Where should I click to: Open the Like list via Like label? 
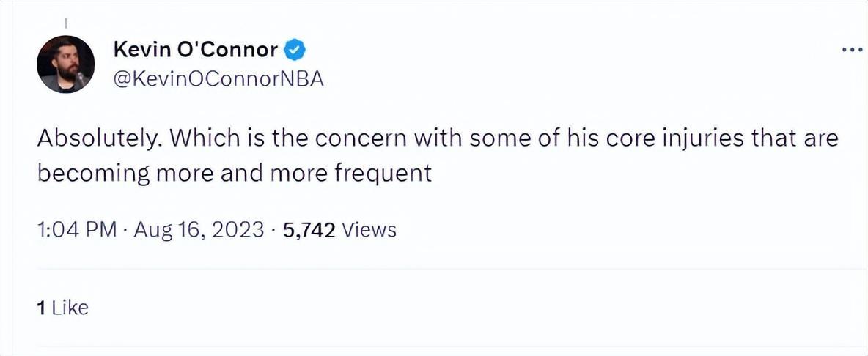tap(70, 308)
